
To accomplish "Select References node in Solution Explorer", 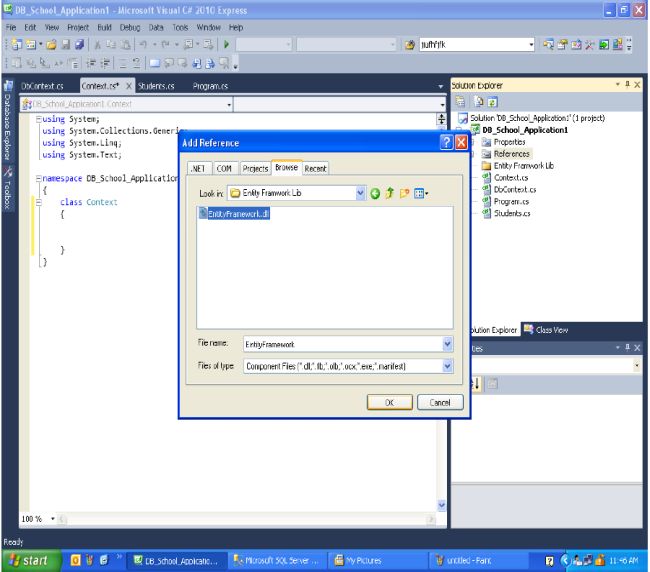I will point(511,153).
